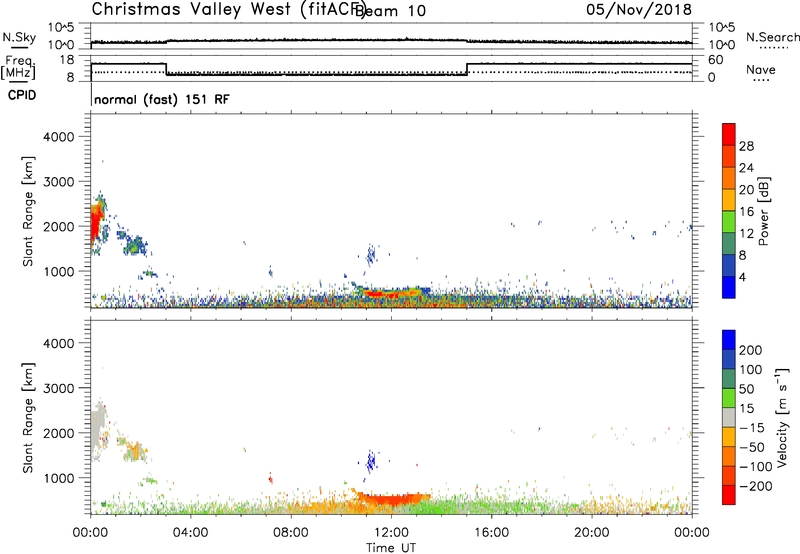Click the 'Slant Range [km]' label of the power panel

coord(28,211)
